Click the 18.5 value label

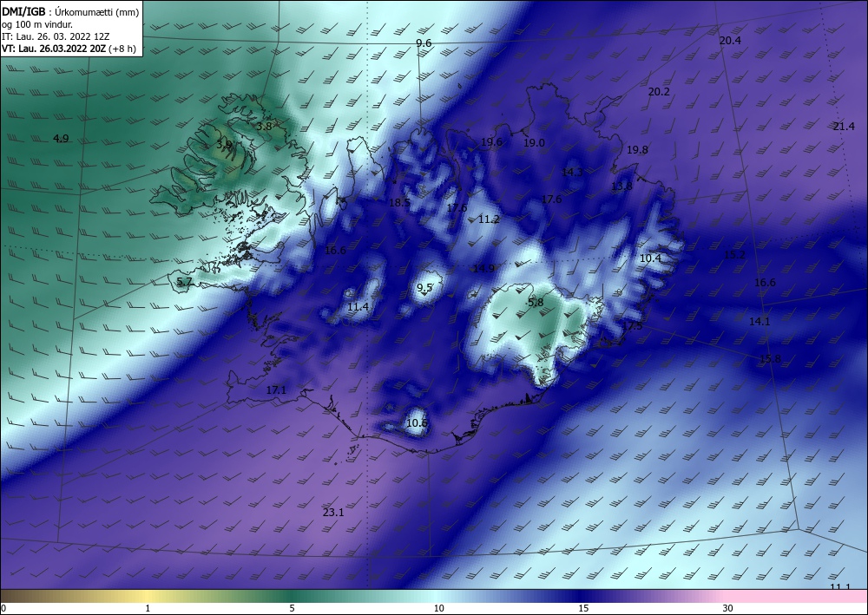pos(399,202)
